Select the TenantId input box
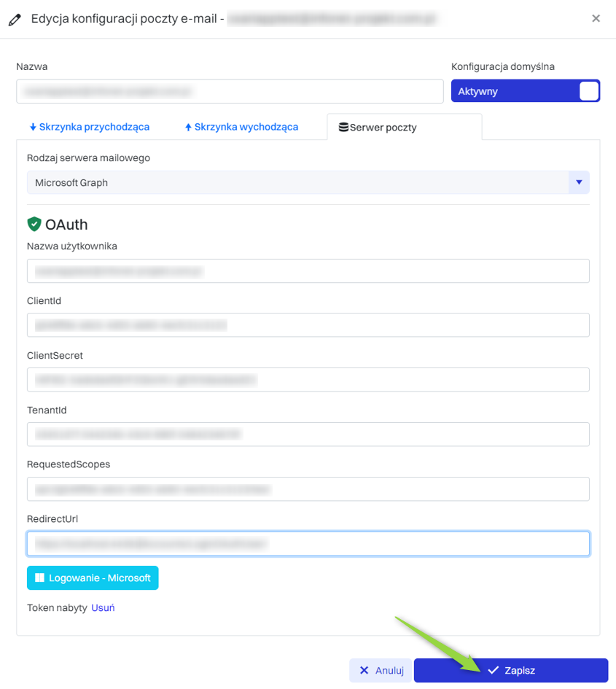The height and width of the screenshot is (689, 616). [308, 435]
